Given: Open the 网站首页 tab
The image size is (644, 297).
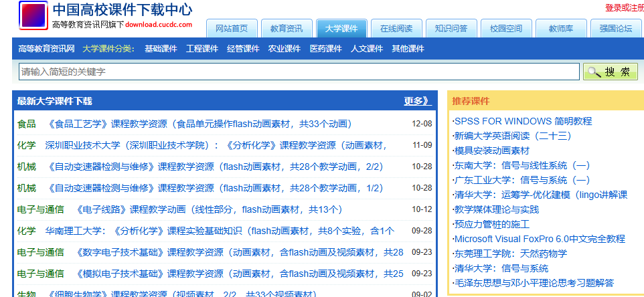Looking at the screenshot, I should tap(232, 29).
